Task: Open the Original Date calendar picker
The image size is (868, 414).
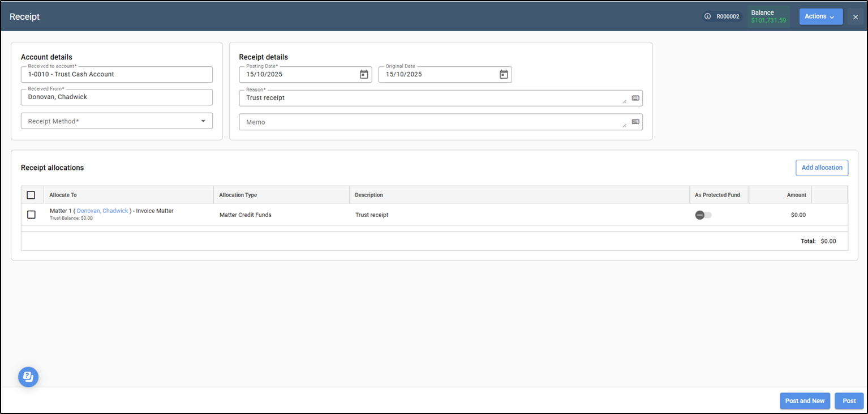Action: click(x=504, y=74)
